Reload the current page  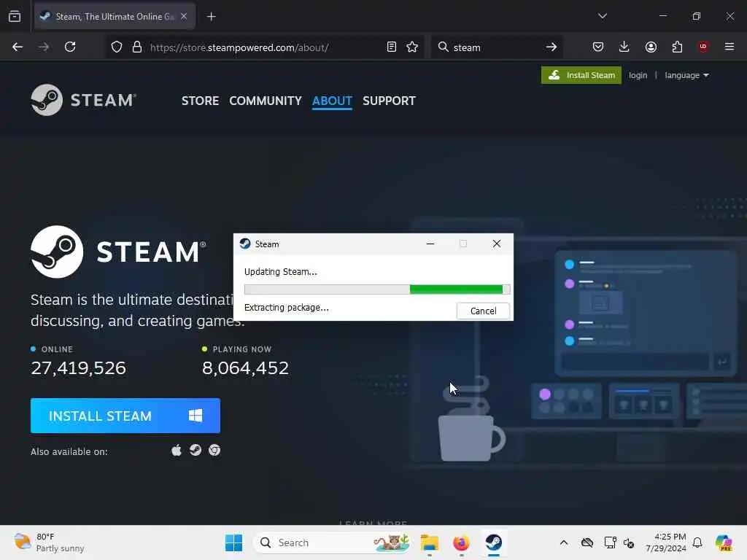[x=70, y=47]
